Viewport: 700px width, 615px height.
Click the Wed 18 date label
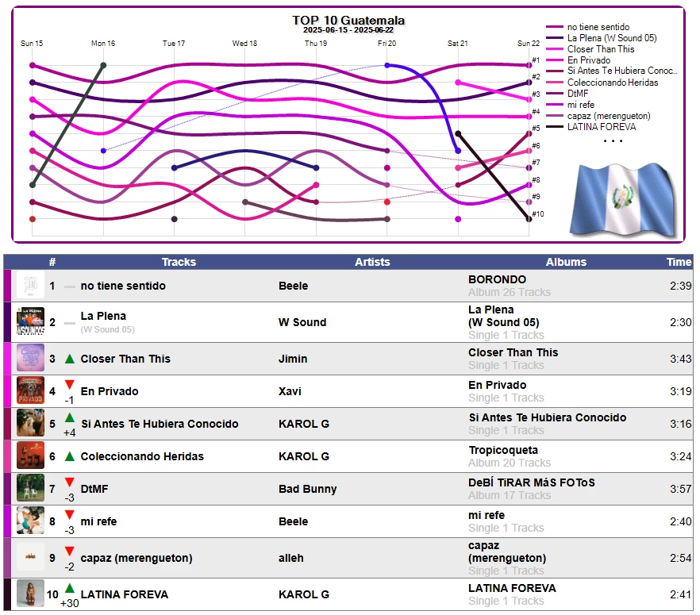(x=244, y=44)
